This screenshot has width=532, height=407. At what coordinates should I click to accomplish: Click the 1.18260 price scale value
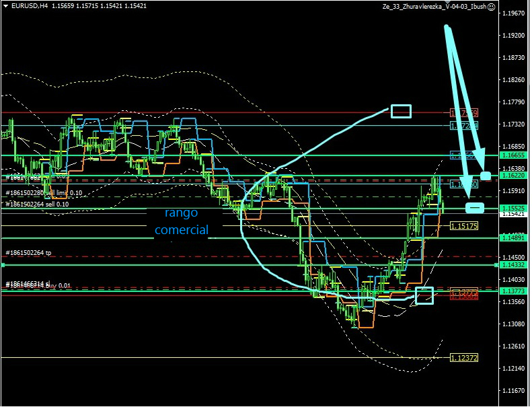tap(513, 80)
